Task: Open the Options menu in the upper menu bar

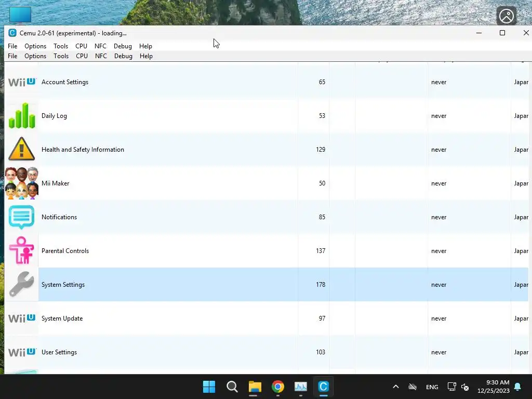Action: [x=35, y=46]
